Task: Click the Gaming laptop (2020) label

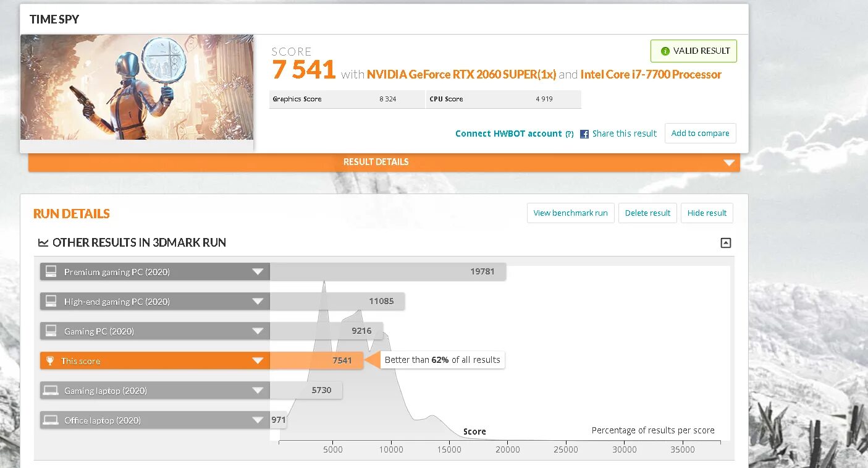Action: [x=106, y=391]
